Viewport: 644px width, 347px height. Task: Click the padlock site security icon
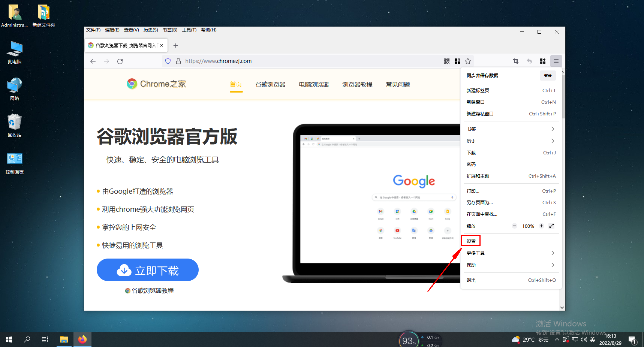(x=178, y=61)
